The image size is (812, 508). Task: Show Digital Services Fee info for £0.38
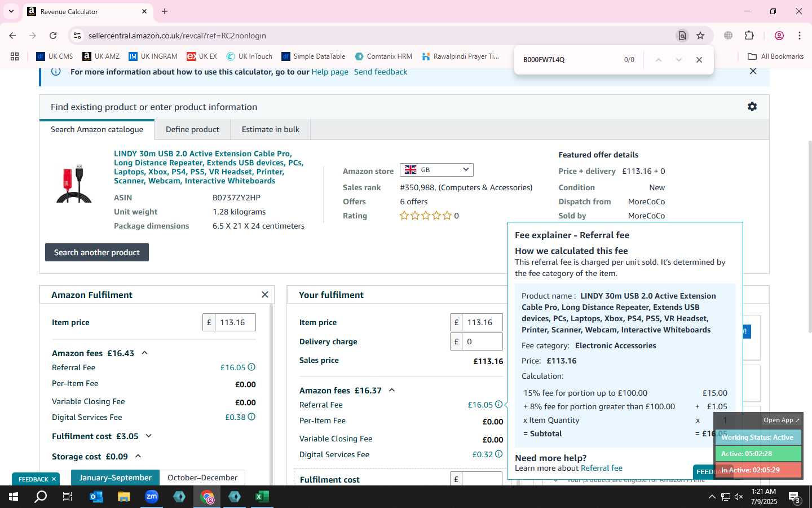click(251, 417)
